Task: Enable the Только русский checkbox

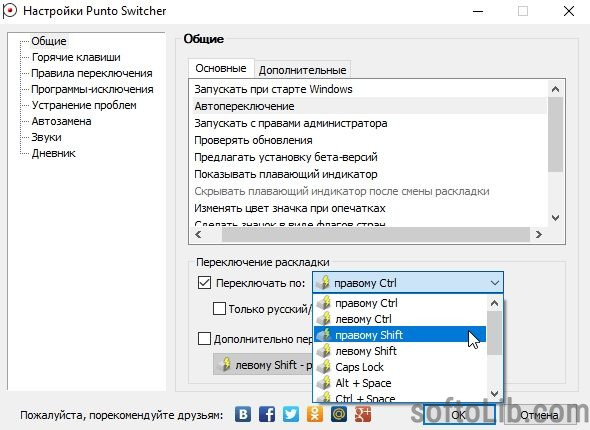Action: tap(219, 308)
